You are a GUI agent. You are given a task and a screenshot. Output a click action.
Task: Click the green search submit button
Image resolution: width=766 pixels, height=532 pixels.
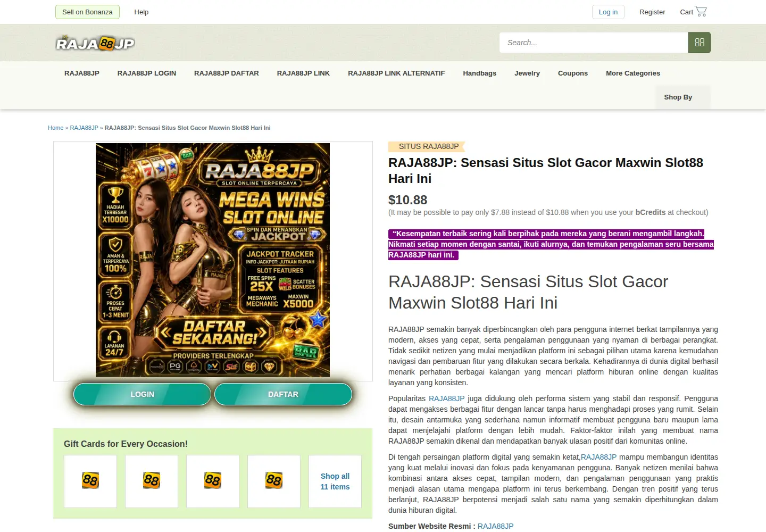[x=700, y=43]
